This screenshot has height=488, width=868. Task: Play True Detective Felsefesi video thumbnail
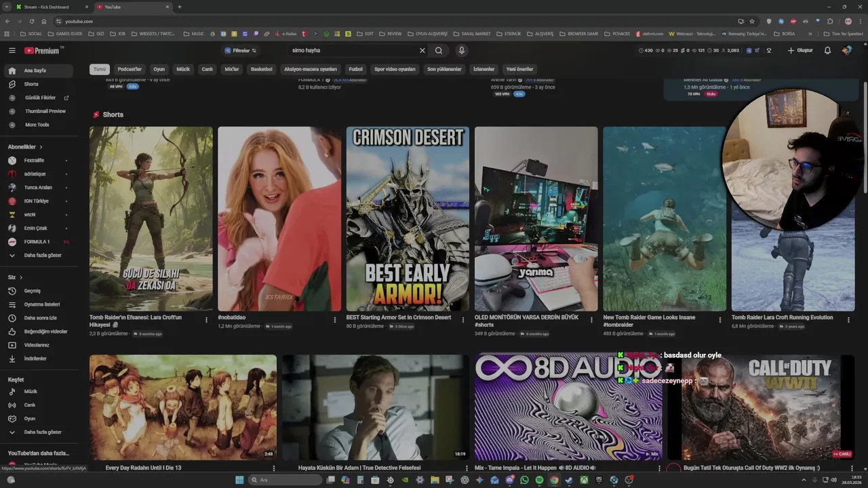tap(376, 407)
